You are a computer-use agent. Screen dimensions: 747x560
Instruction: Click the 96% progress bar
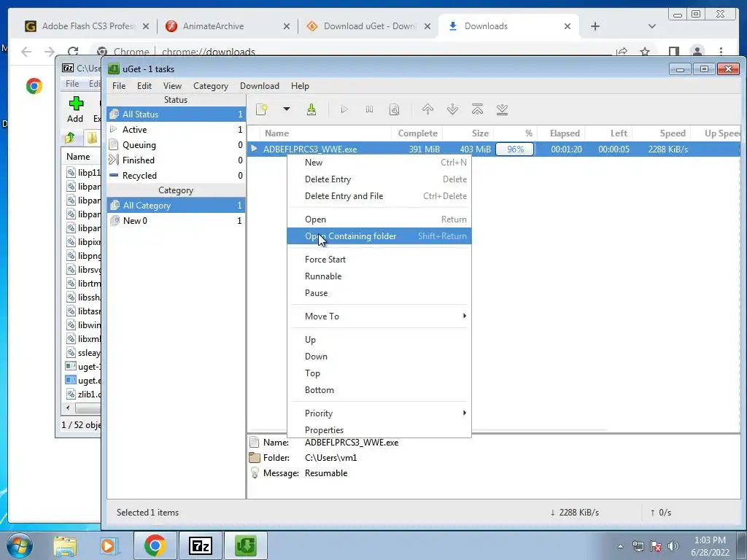click(x=515, y=149)
